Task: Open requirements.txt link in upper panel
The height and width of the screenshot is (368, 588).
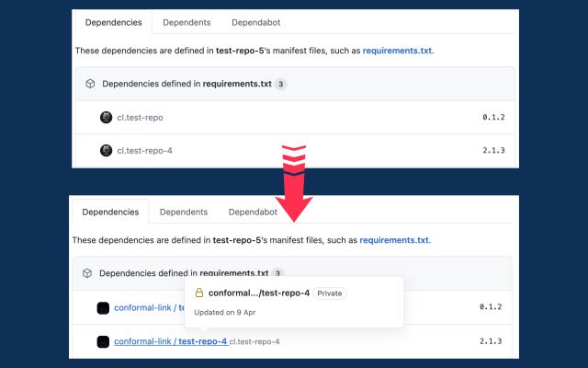Action: click(x=397, y=51)
